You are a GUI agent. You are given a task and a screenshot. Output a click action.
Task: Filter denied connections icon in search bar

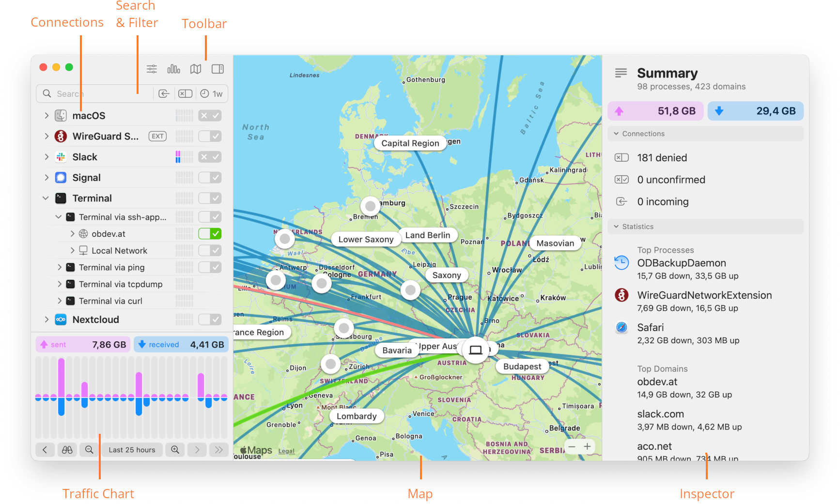click(185, 93)
